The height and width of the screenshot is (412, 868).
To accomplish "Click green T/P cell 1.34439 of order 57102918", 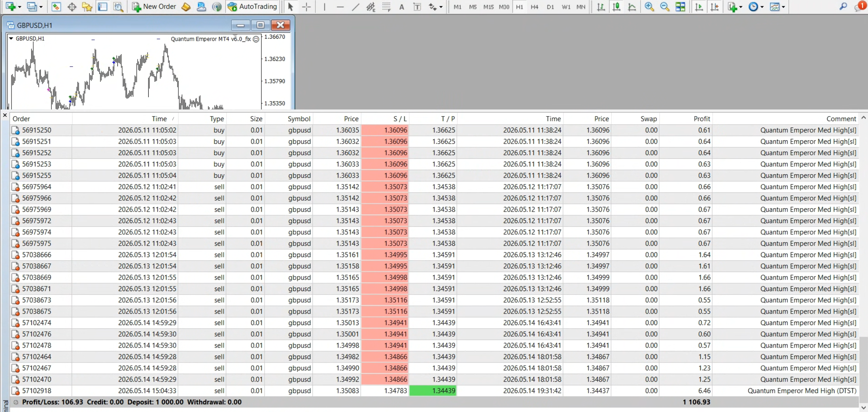I will pyautogui.click(x=433, y=391).
